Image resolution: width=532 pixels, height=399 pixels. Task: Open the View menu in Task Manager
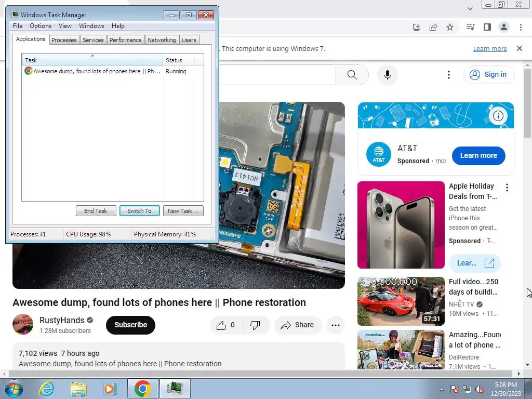65,26
